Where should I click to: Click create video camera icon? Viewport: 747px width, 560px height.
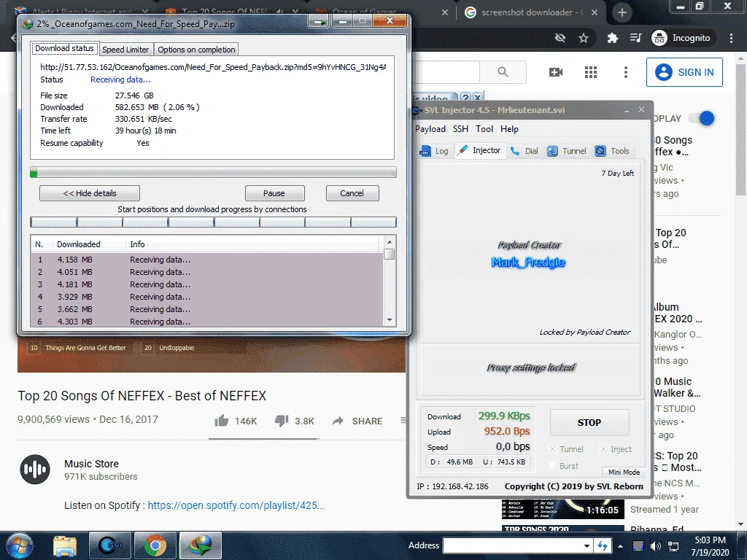[x=556, y=72]
